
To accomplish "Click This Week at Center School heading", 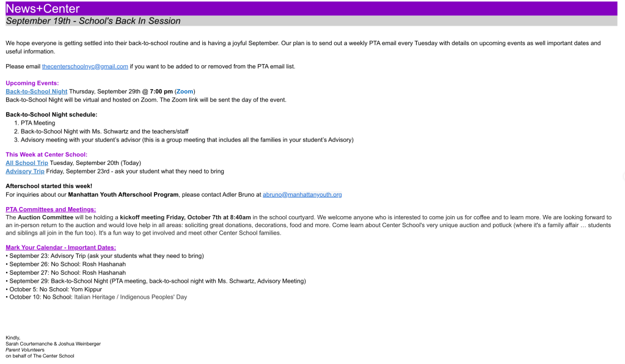I will tap(46, 155).
